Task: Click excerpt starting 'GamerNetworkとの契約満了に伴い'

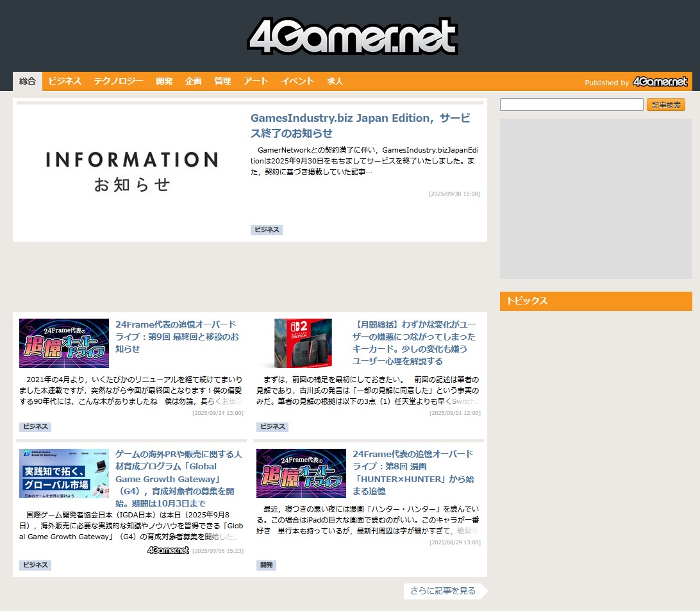Action: 365,161
